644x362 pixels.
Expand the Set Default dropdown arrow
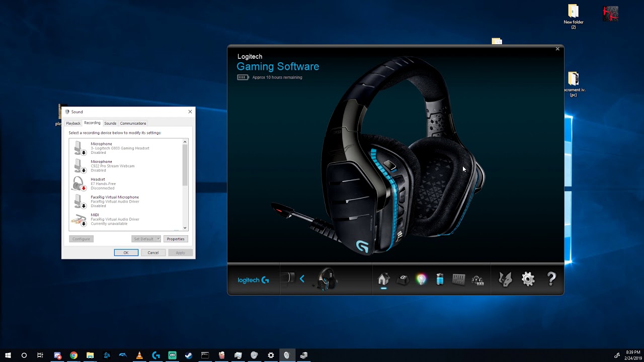pos(158,239)
